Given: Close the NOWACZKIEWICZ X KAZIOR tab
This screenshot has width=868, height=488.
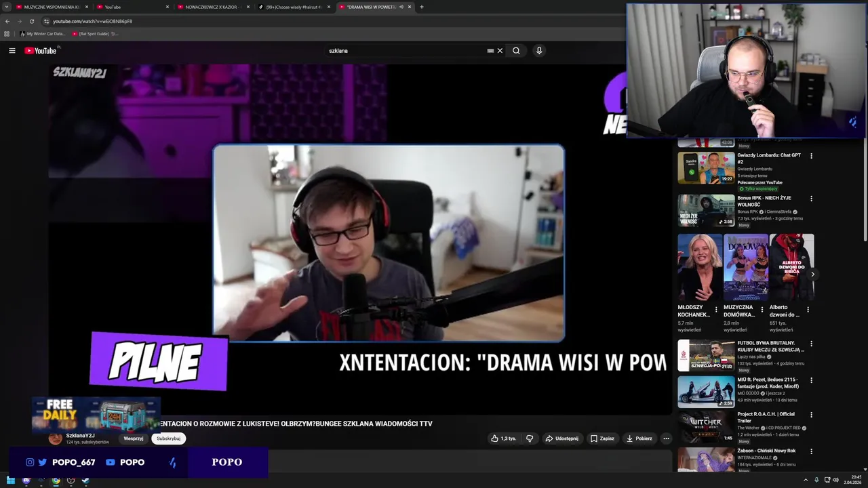Looking at the screenshot, I should 248,7.
